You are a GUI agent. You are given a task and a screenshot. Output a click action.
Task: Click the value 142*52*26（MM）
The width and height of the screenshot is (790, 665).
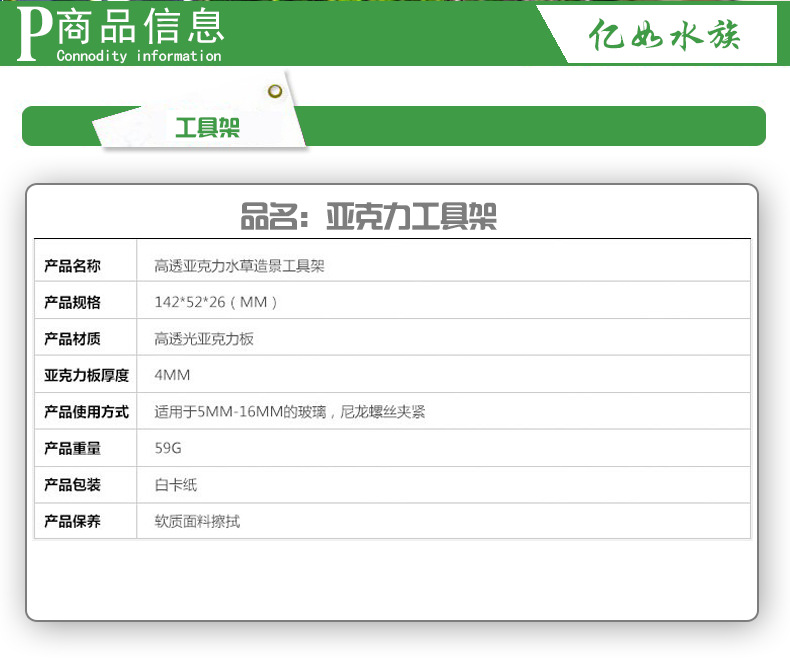point(216,302)
